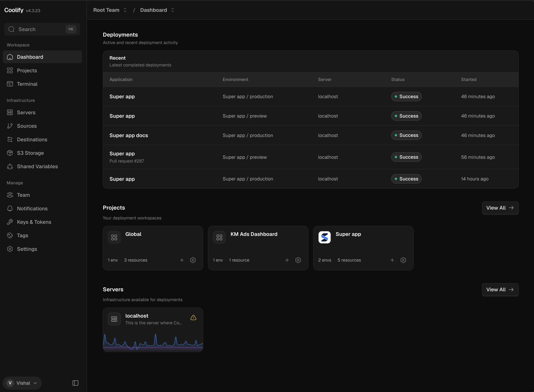Screen dimensions: 534x392
Task: Open Keys & Tokens from sidebar
Action: tap(42, 222)
